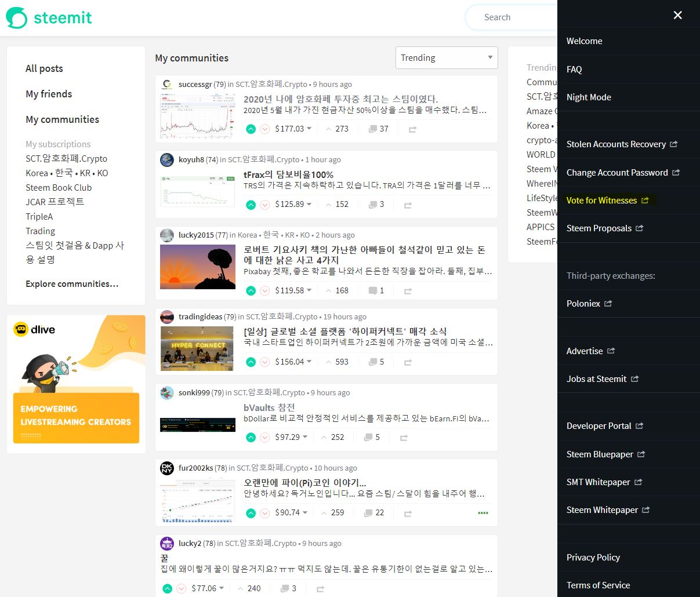Downvote the lucky2015 $119.58 post

point(265,290)
